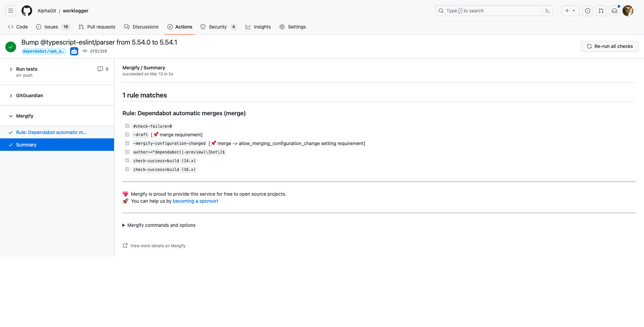Collapse the Mergify check group

click(x=11, y=116)
